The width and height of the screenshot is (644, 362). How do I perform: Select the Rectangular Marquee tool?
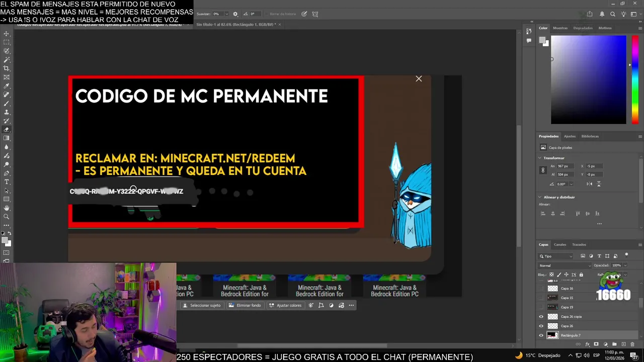click(x=7, y=42)
